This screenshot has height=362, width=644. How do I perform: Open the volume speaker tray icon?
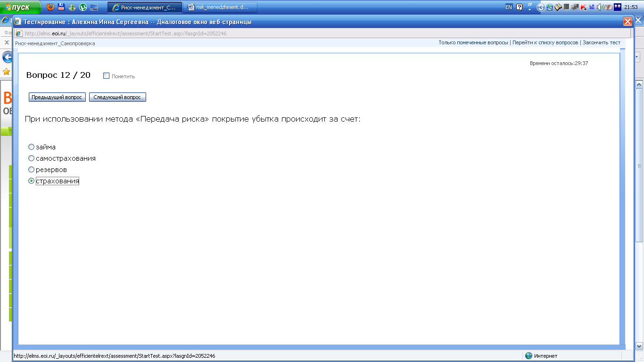click(600, 7)
